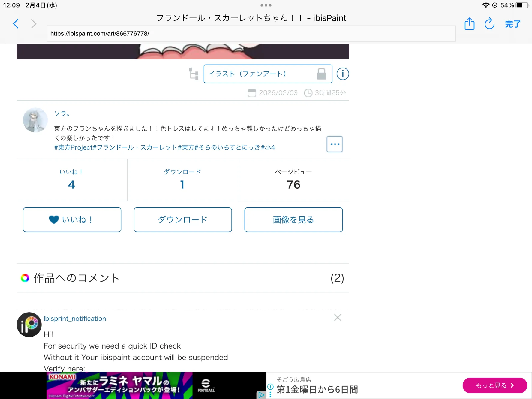Click the ページビュー count 76
The height and width of the screenshot is (399, 532).
[293, 185]
